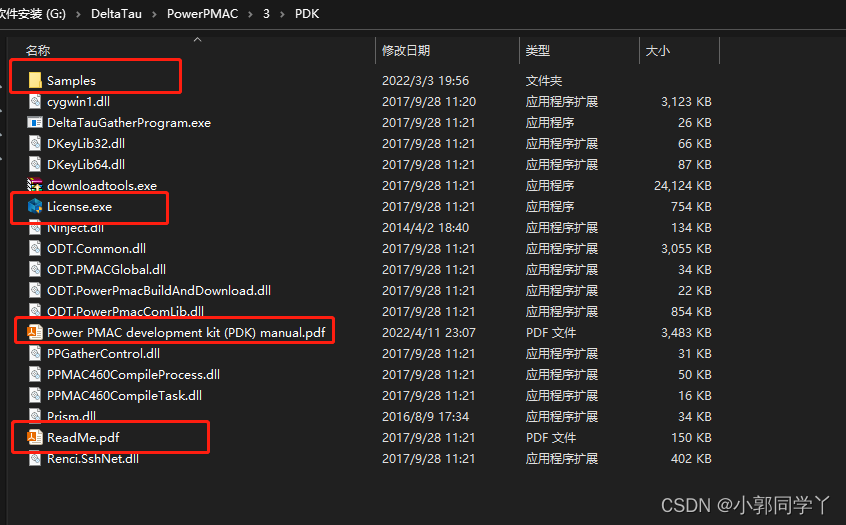The height and width of the screenshot is (525, 846).
Task: Select the DKeyLib64.dll file icon
Action: coord(35,165)
